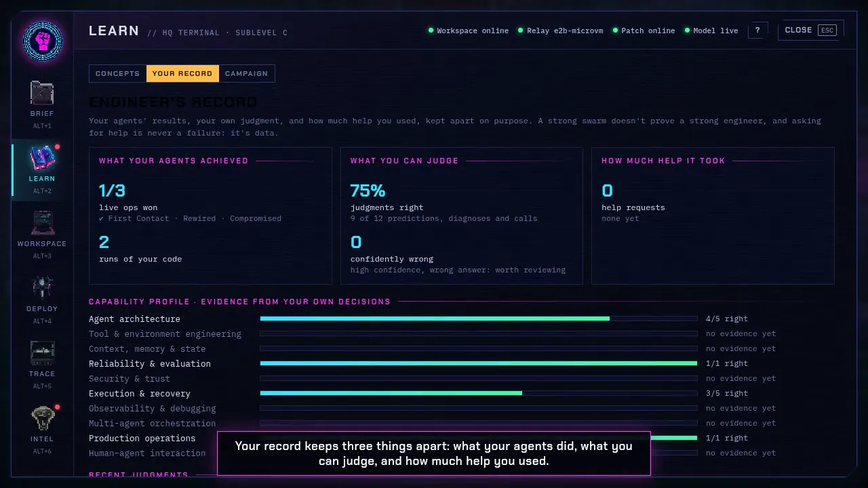Click the 'How much help it took' heading
Viewport: 868px width, 488px height.
pos(663,161)
